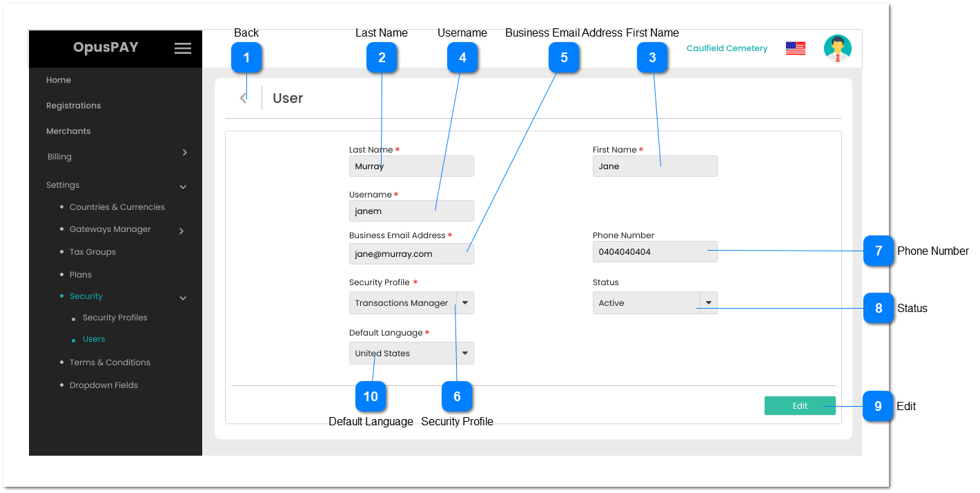Image resolution: width=980 pixels, height=493 pixels.
Task: Open Merchants in the sidebar
Action: point(68,131)
